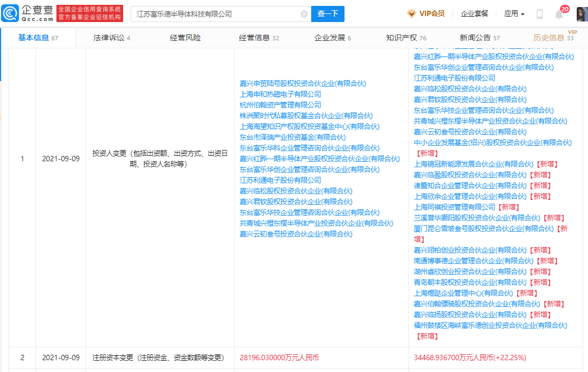
Task: Open the VIP会员 diamond icon
Action: (x=411, y=14)
